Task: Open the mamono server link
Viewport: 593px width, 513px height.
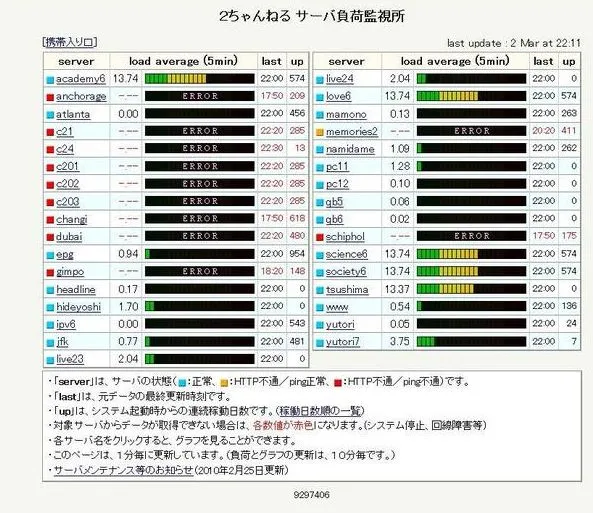Action: pos(346,114)
